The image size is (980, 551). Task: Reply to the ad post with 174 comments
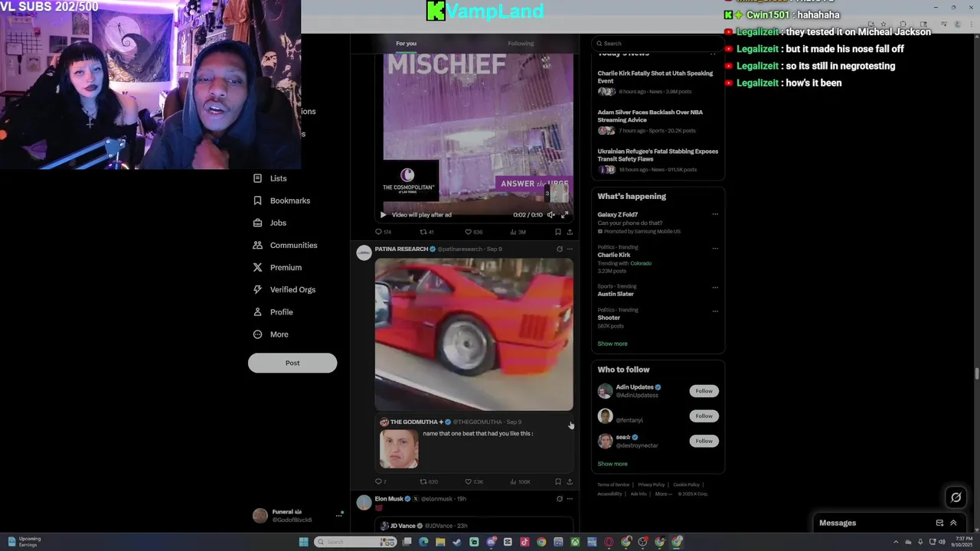383,232
